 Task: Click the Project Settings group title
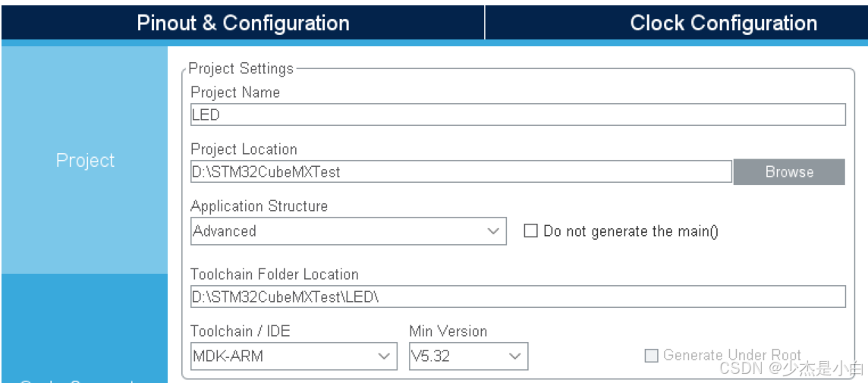pos(241,68)
